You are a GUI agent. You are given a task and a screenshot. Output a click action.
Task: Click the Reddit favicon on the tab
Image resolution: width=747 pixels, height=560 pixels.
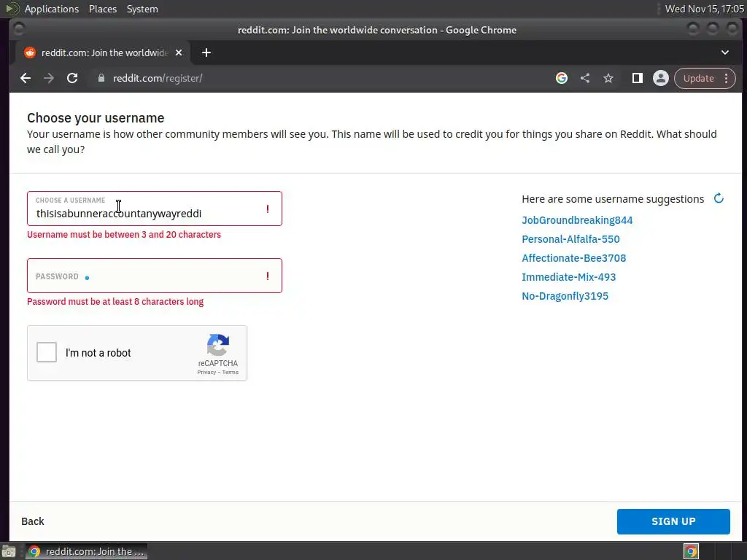click(x=30, y=52)
